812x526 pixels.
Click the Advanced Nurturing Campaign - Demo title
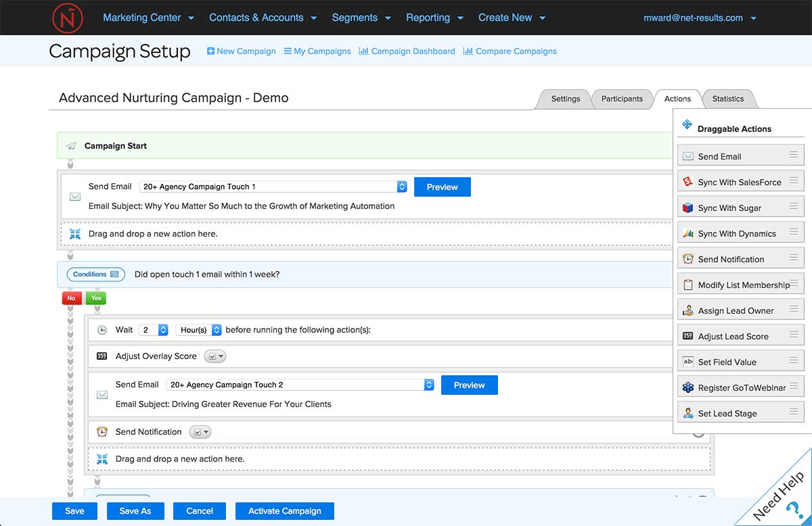point(174,98)
